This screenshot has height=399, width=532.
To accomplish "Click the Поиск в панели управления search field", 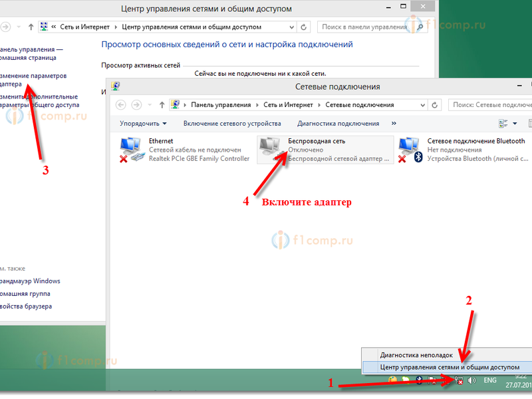I will tap(372, 27).
